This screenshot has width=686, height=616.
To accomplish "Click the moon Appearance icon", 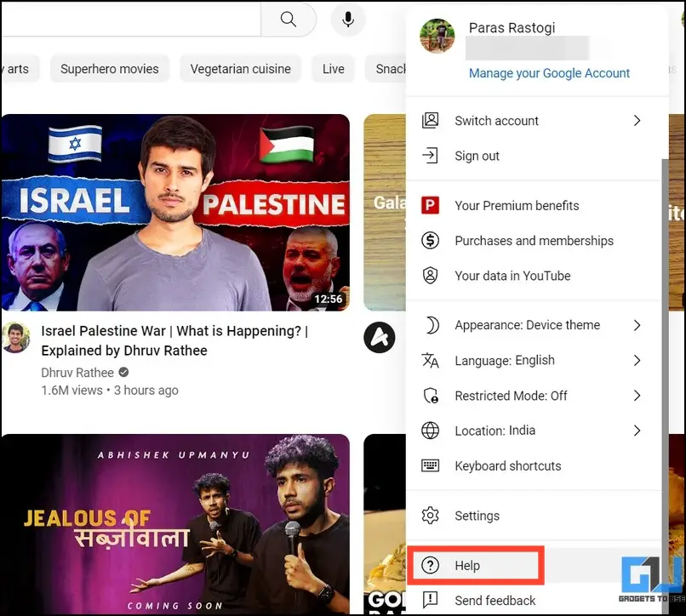I will coord(432,325).
